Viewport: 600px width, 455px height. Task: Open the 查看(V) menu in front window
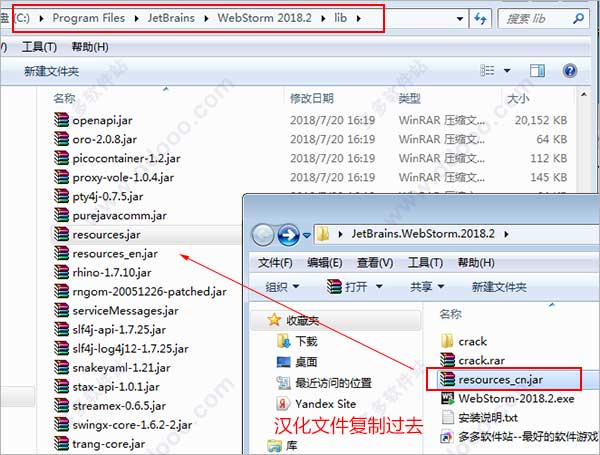375,263
